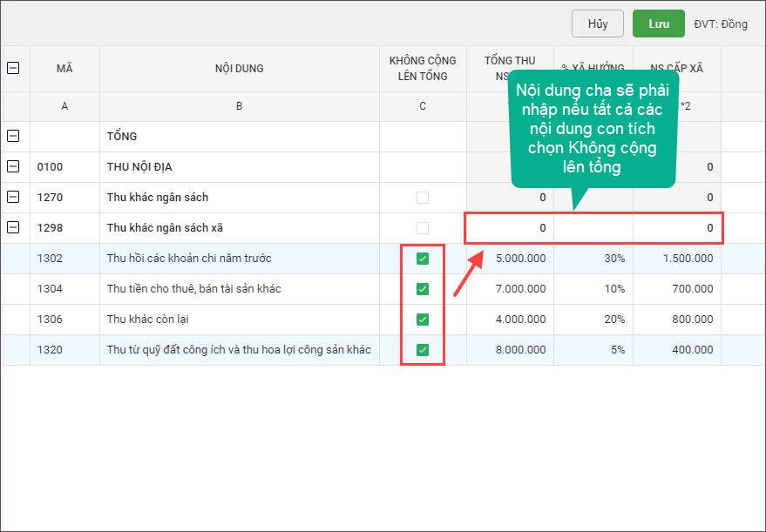
Task: Click the MÃ column header
Action: (x=64, y=69)
